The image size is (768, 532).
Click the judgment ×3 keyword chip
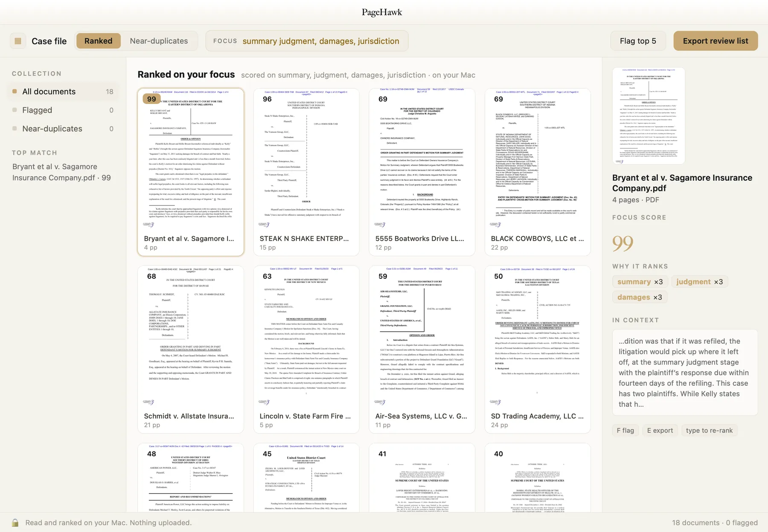point(699,282)
